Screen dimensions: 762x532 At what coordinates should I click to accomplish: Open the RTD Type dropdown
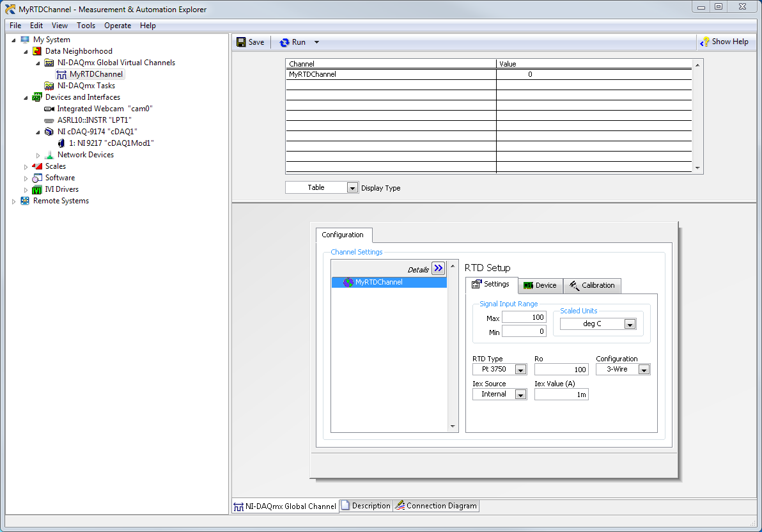(520, 370)
